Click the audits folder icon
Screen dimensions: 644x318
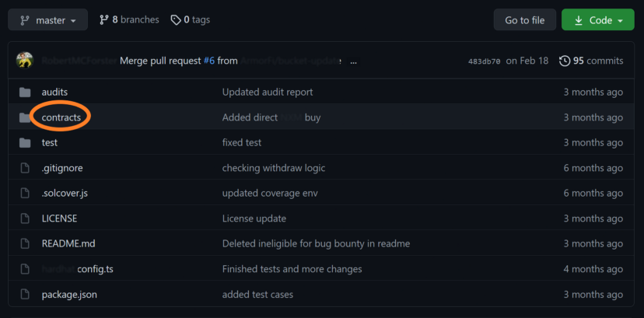click(x=24, y=92)
